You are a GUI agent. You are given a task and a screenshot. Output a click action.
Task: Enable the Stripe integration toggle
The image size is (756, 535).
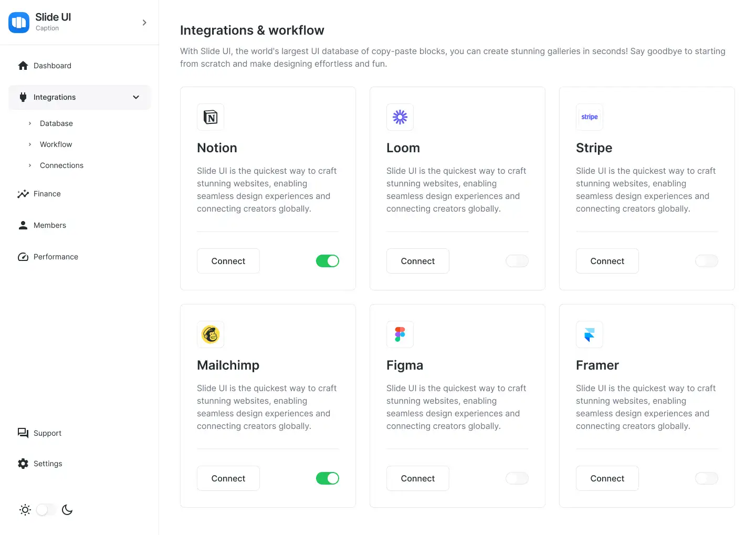click(x=707, y=261)
